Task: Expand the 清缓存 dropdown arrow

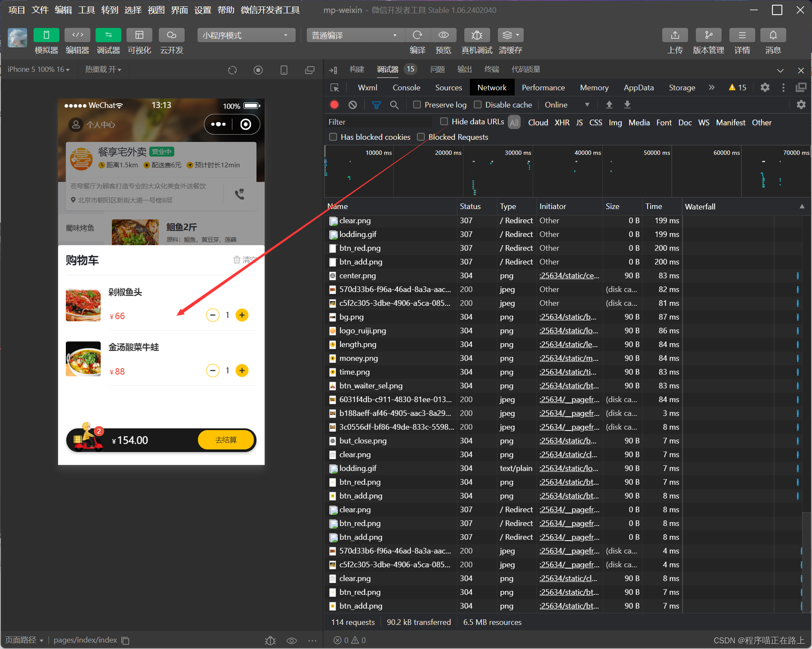Action: tap(518, 35)
